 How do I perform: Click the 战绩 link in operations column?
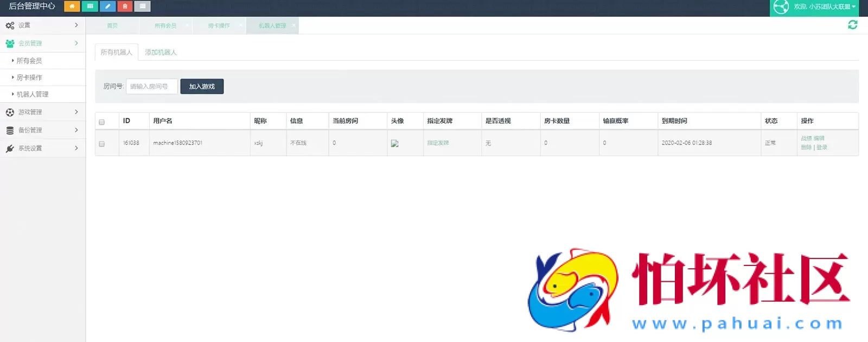coord(806,138)
